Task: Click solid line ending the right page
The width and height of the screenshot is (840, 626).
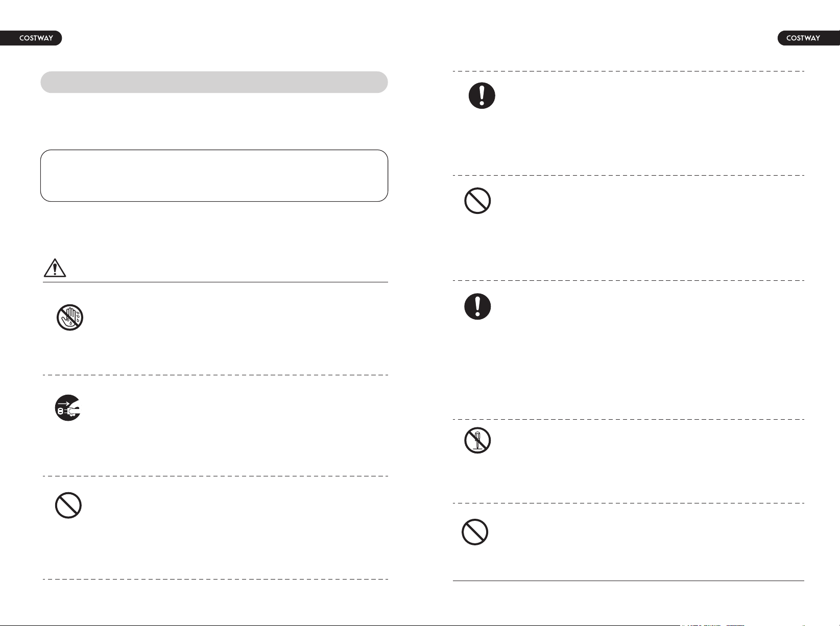Action: click(629, 581)
